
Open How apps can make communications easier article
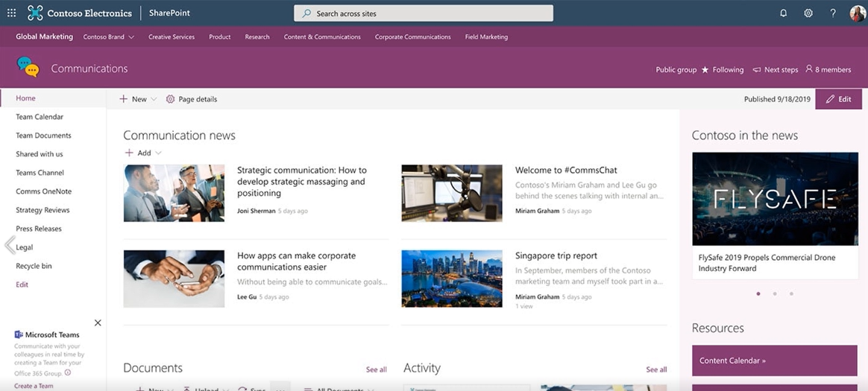click(296, 261)
